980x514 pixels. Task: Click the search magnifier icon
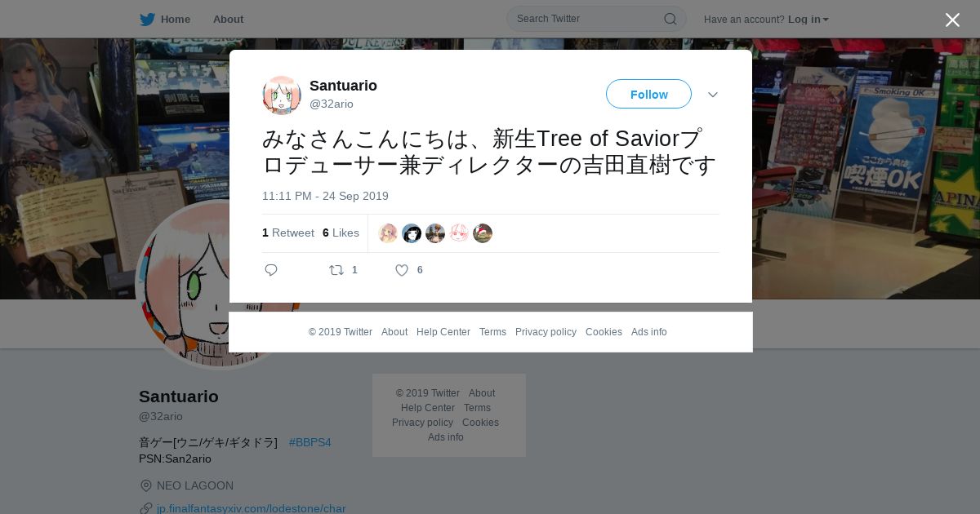click(x=670, y=19)
